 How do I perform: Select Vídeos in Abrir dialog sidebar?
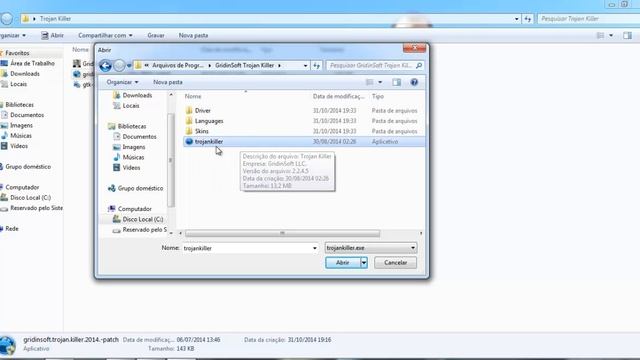pos(131,168)
